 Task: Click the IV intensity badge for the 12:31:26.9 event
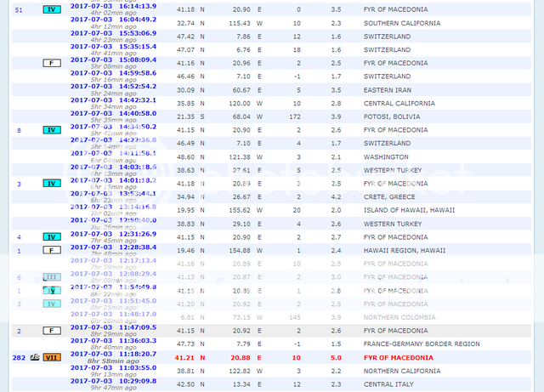pos(53,236)
